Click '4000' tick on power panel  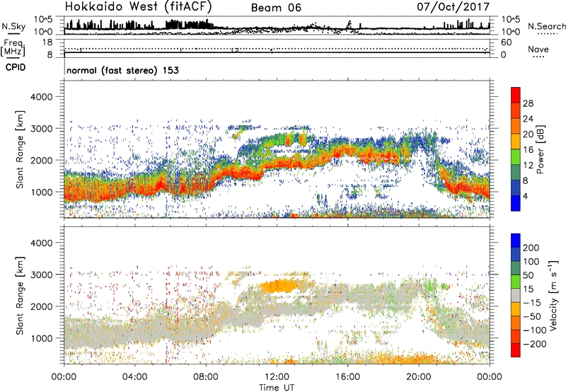pos(41,97)
